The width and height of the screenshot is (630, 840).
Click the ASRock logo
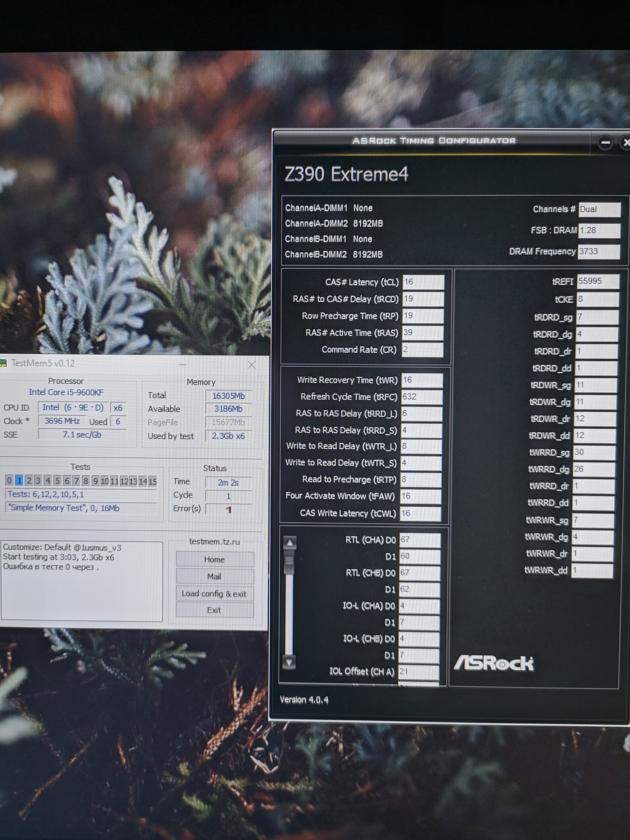pyautogui.click(x=494, y=664)
